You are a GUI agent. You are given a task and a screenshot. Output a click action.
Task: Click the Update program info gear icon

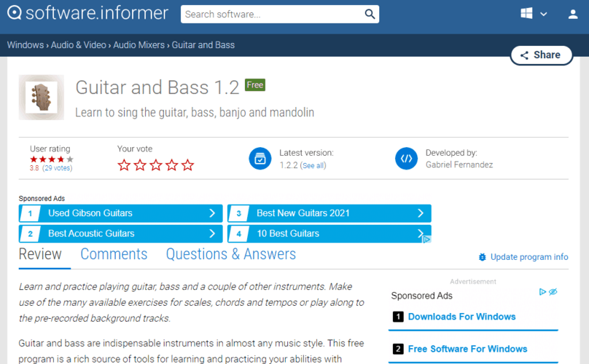point(483,257)
